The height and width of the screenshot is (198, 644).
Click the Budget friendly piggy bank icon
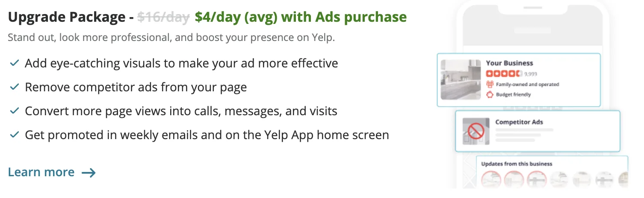(x=490, y=94)
